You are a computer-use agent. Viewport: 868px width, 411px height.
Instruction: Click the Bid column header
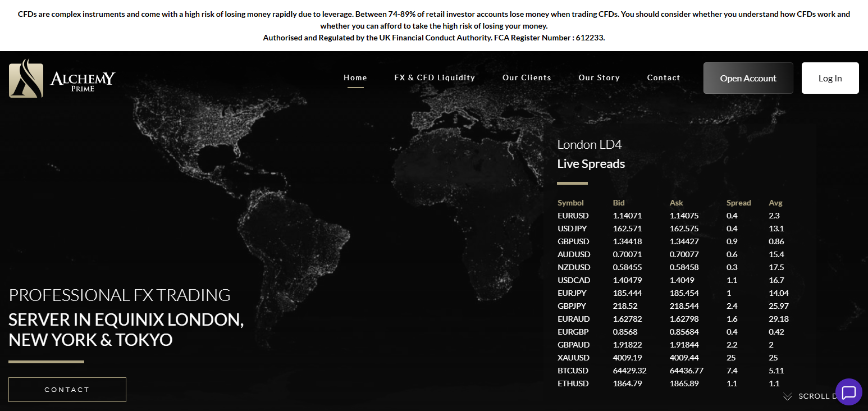[x=619, y=203]
